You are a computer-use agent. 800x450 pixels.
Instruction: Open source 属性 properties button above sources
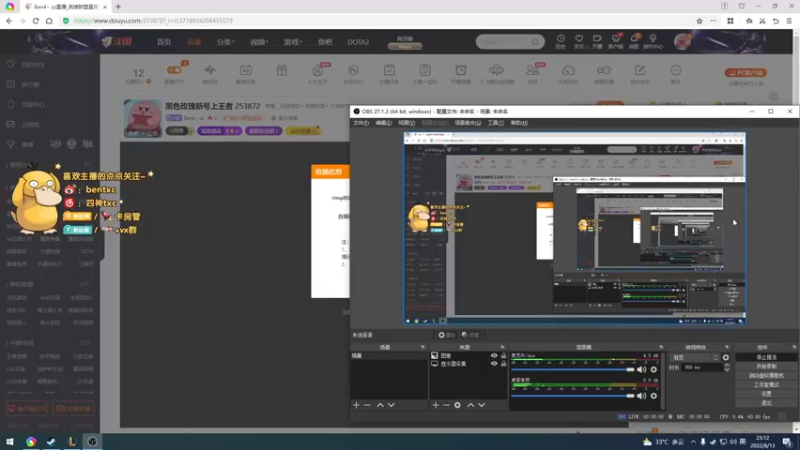click(x=446, y=335)
